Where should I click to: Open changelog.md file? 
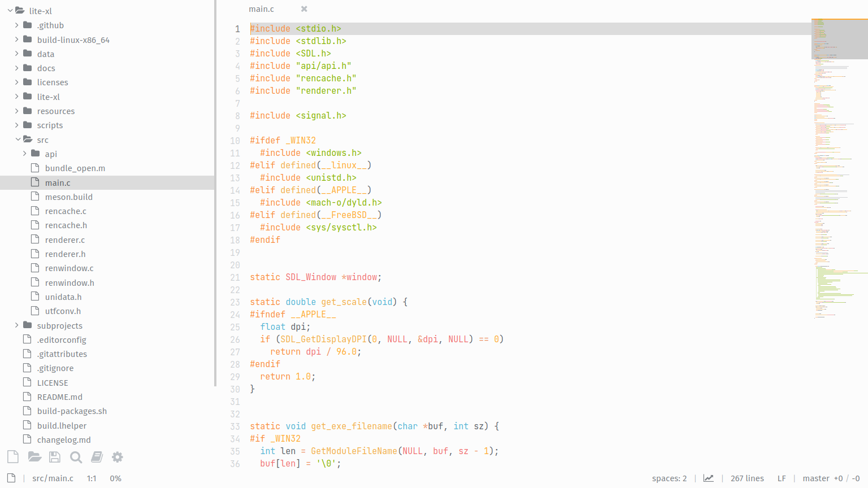(64, 440)
